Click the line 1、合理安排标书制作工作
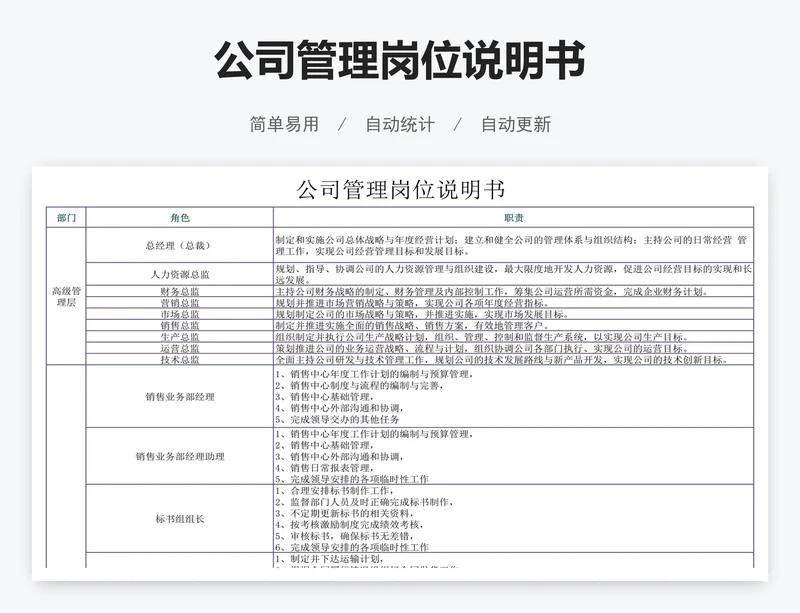The image size is (800, 613). (x=335, y=491)
